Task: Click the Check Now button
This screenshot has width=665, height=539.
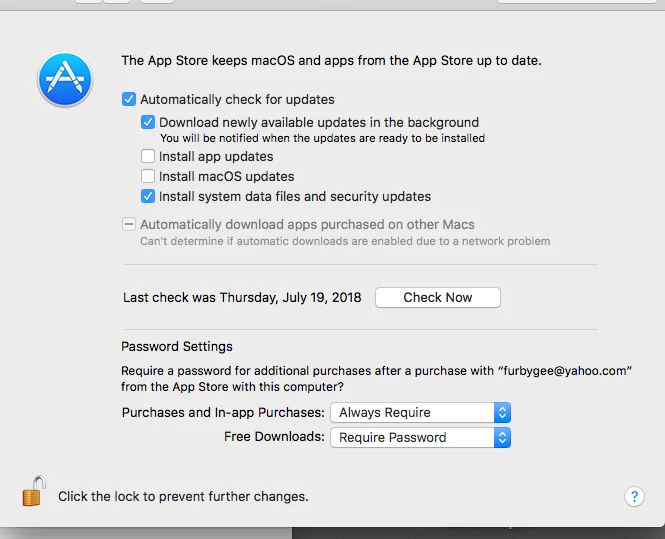Action: (x=438, y=297)
